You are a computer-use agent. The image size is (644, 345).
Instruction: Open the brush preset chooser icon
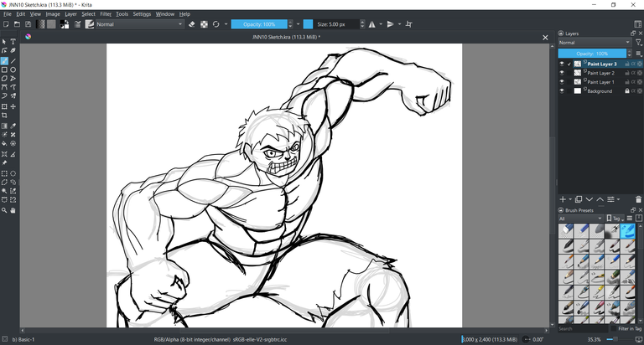pyautogui.click(x=90, y=24)
